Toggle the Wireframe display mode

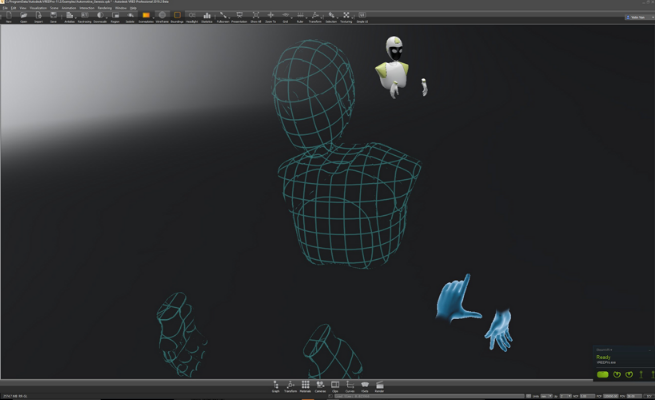[x=162, y=17]
